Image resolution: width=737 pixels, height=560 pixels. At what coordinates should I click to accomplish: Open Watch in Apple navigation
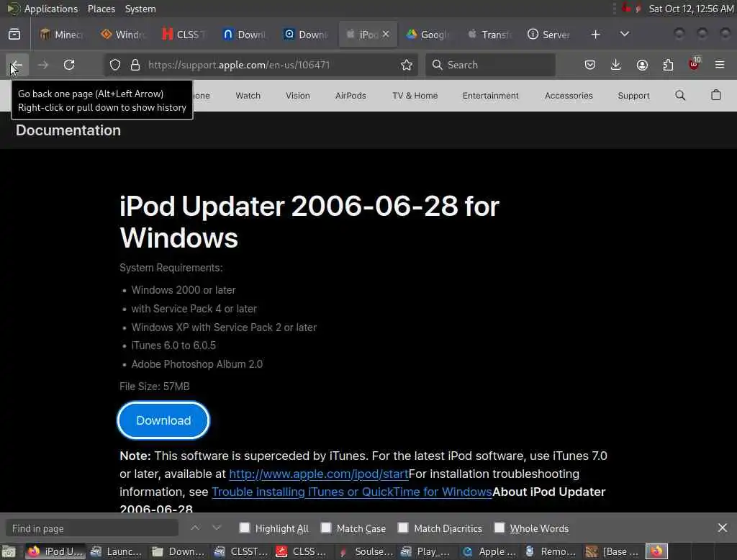[x=248, y=96]
